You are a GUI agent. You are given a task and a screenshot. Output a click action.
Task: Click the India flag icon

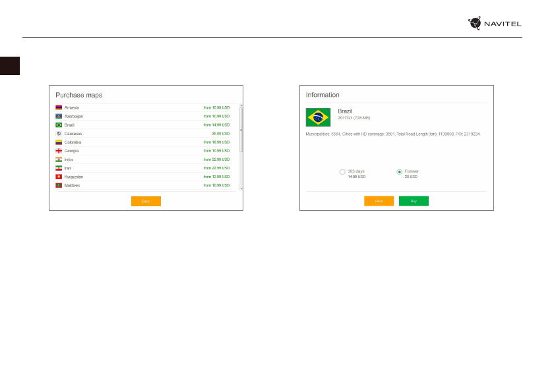(59, 159)
